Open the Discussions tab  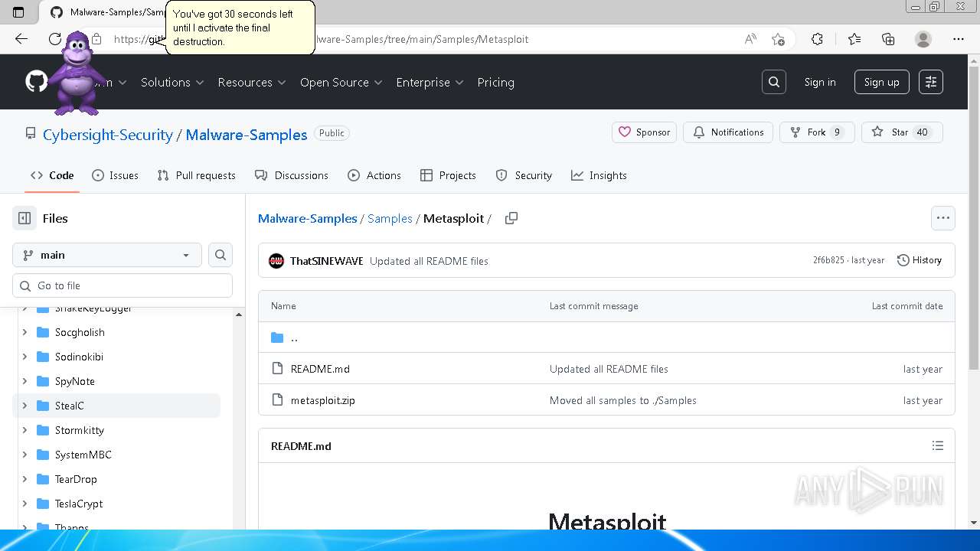292,175
